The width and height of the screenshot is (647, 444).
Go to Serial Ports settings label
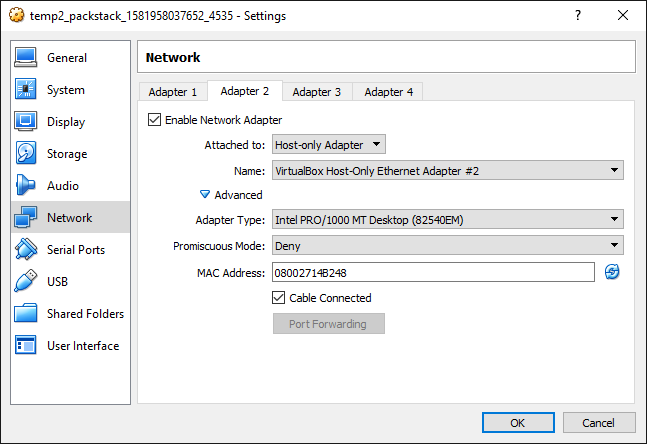76,250
